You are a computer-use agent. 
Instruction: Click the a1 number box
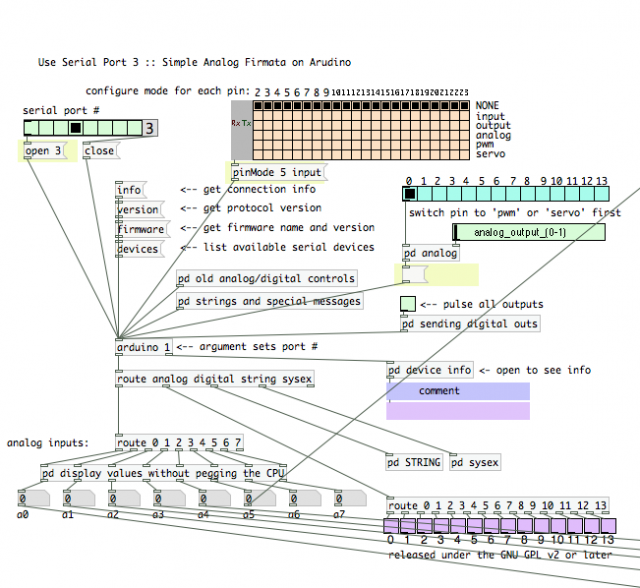click(x=79, y=499)
